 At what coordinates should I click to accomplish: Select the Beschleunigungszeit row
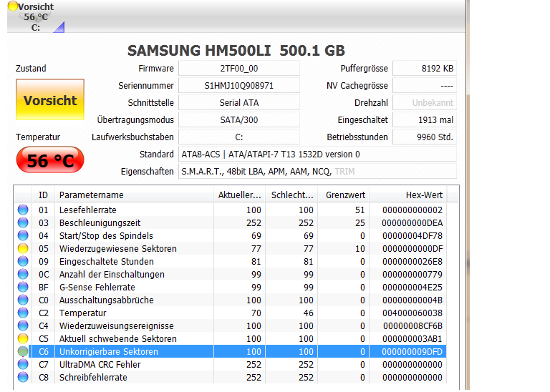(x=231, y=222)
